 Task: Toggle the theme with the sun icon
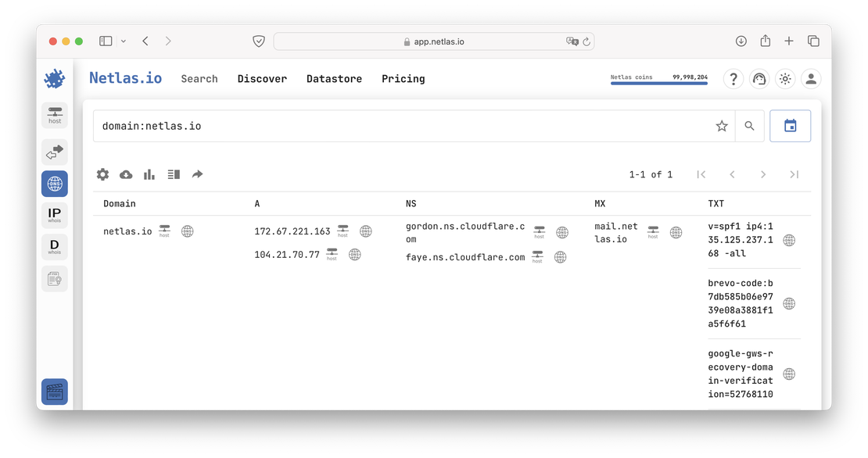coord(785,78)
